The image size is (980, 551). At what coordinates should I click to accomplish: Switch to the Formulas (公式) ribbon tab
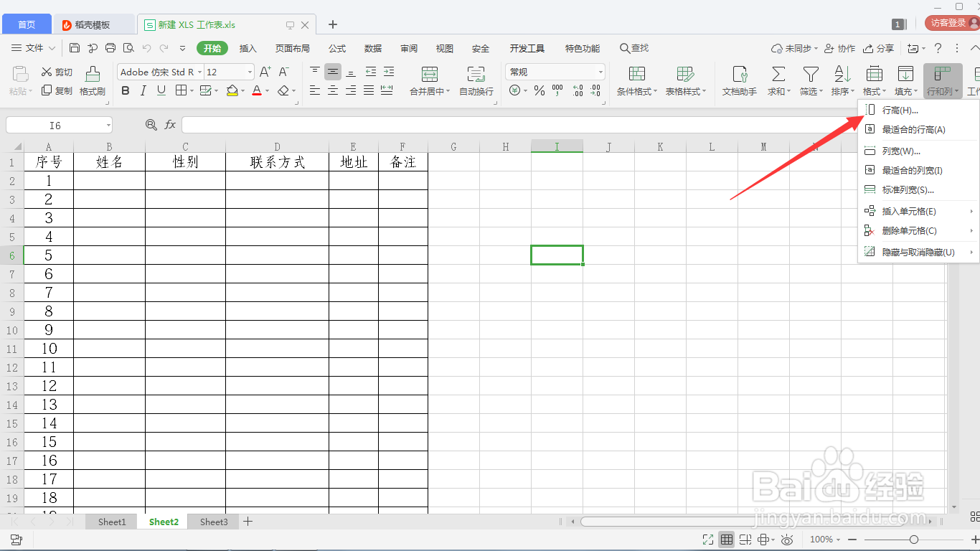pyautogui.click(x=337, y=48)
